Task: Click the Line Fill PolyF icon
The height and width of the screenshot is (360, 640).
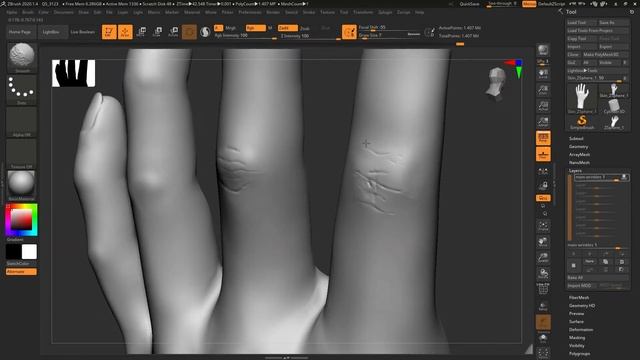Action: tap(543, 289)
